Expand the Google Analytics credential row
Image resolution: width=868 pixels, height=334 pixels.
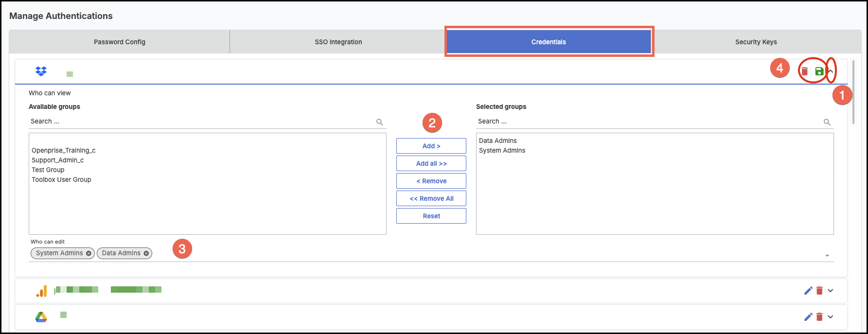point(831,290)
